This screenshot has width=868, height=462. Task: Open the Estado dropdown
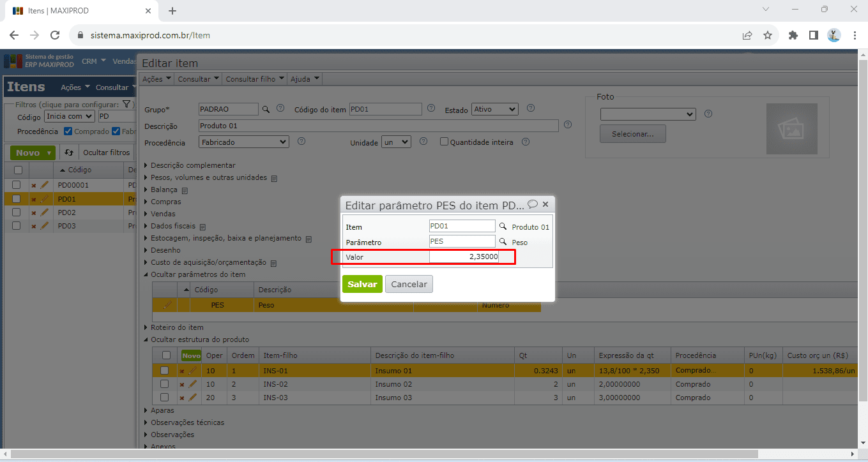click(x=494, y=109)
